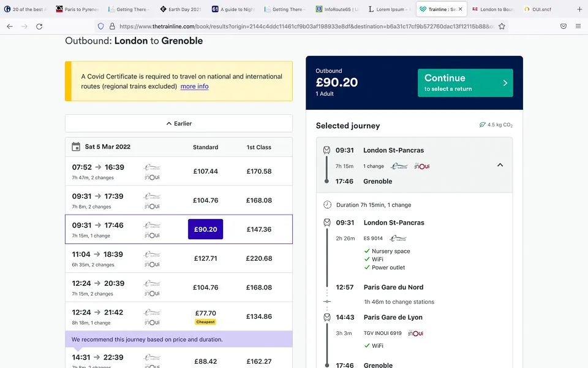Click the train icon at 14:43 Paris Gare de Lyon
588x368 pixels.
pos(327,317)
